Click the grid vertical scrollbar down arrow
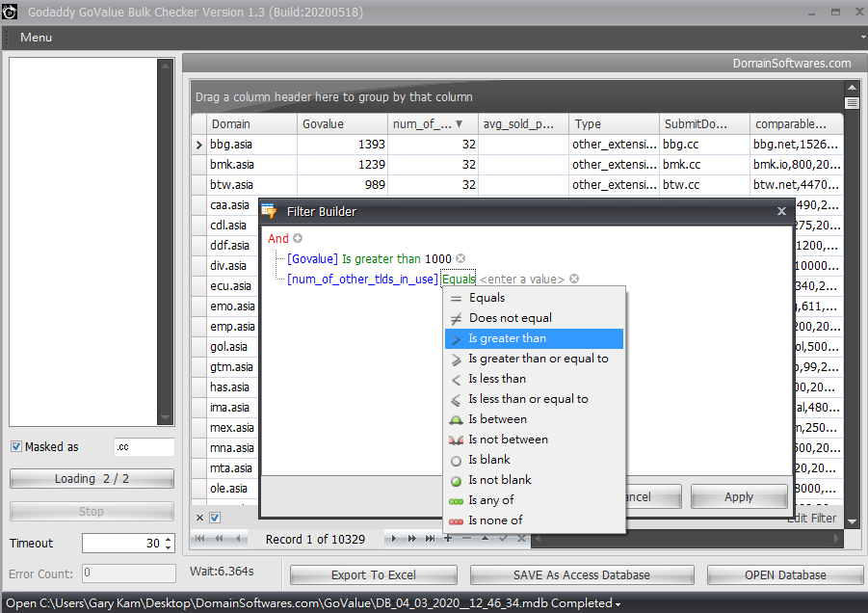The height and width of the screenshot is (613, 868). [x=852, y=521]
